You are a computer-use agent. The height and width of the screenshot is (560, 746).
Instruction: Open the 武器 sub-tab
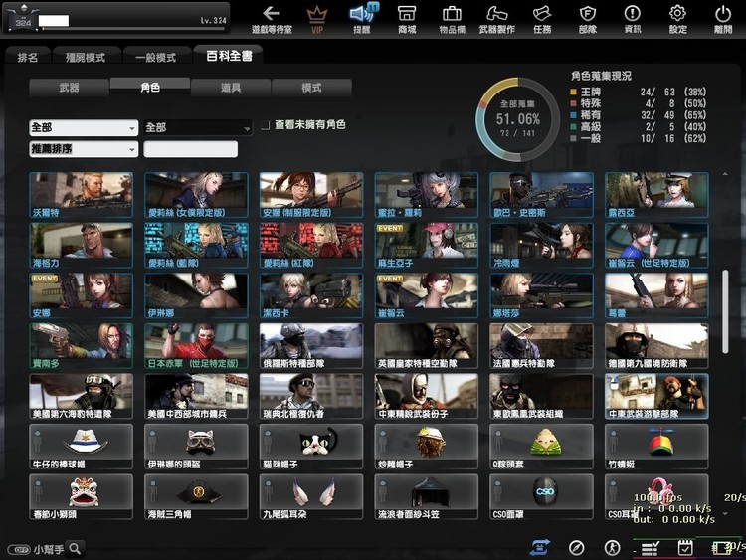(x=69, y=88)
